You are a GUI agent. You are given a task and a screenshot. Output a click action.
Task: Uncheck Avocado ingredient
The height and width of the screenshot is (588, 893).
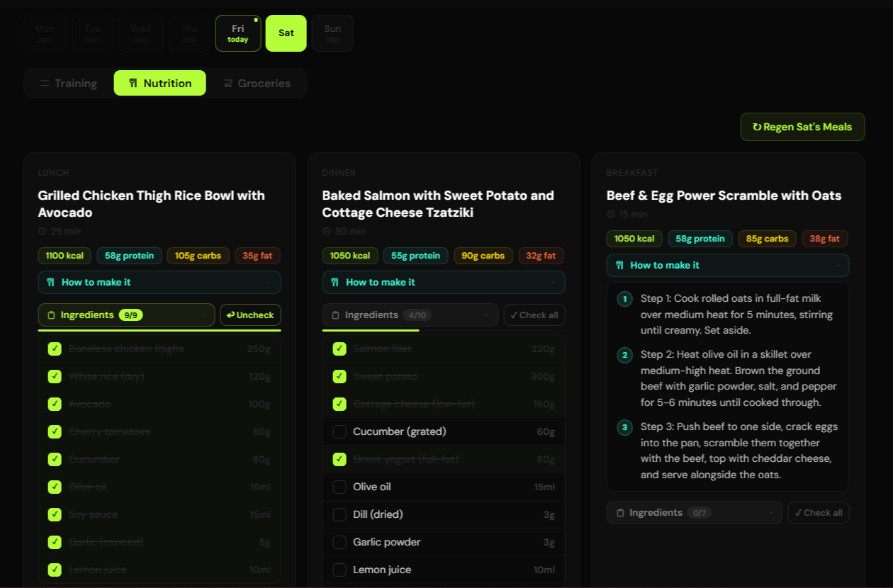pyautogui.click(x=55, y=404)
